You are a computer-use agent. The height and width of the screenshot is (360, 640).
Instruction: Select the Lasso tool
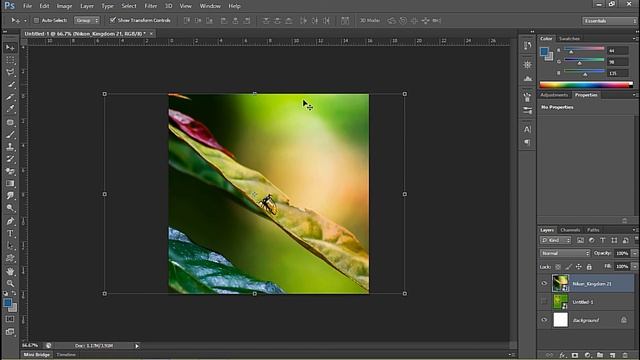[10, 73]
